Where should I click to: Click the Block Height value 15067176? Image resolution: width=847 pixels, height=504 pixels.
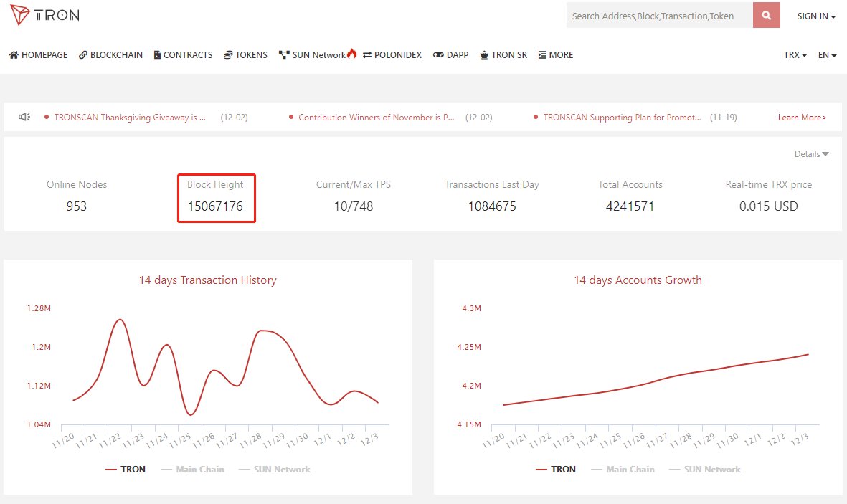click(x=215, y=206)
